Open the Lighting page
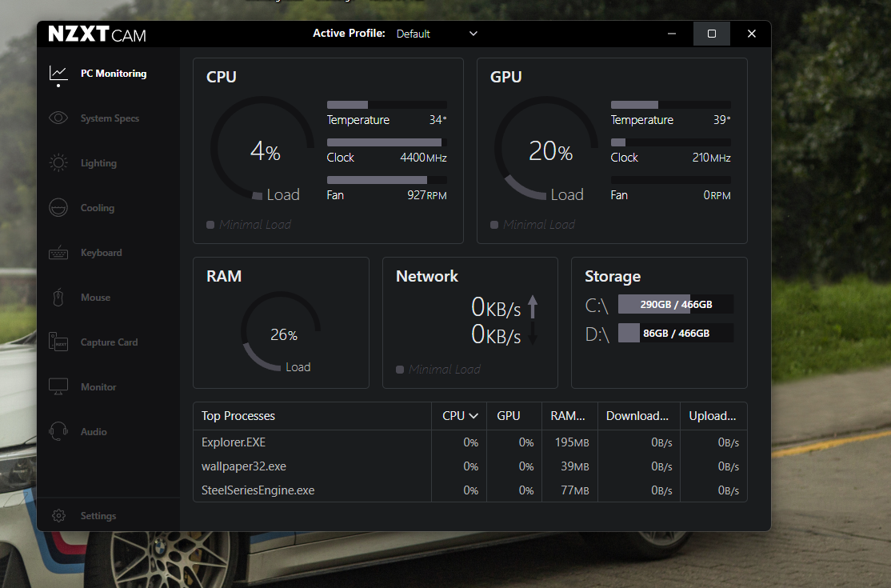Screen dimensions: 891x588 click(98, 163)
